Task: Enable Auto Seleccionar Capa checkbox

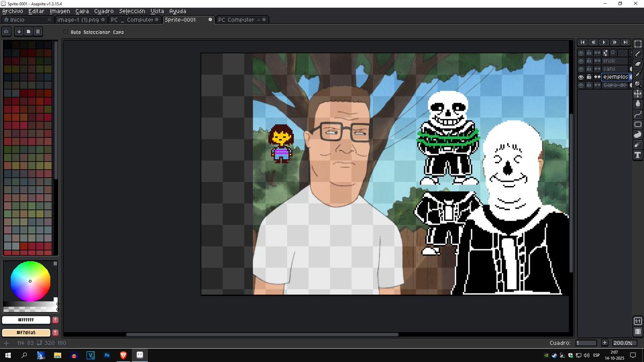Action: pos(65,32)
